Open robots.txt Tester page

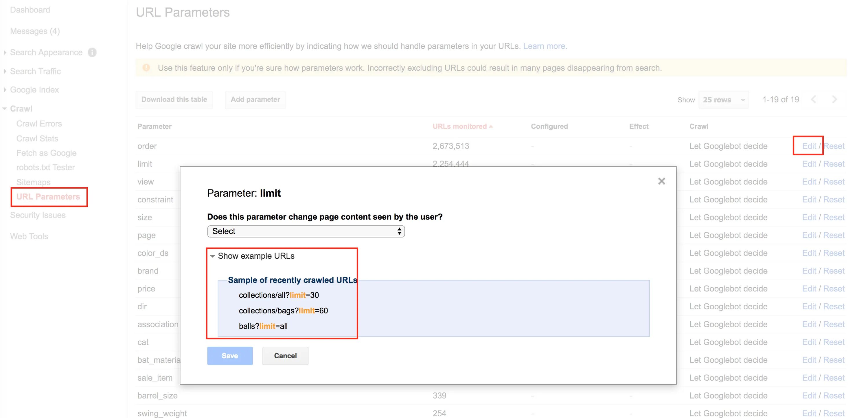[x=45, y=167]
